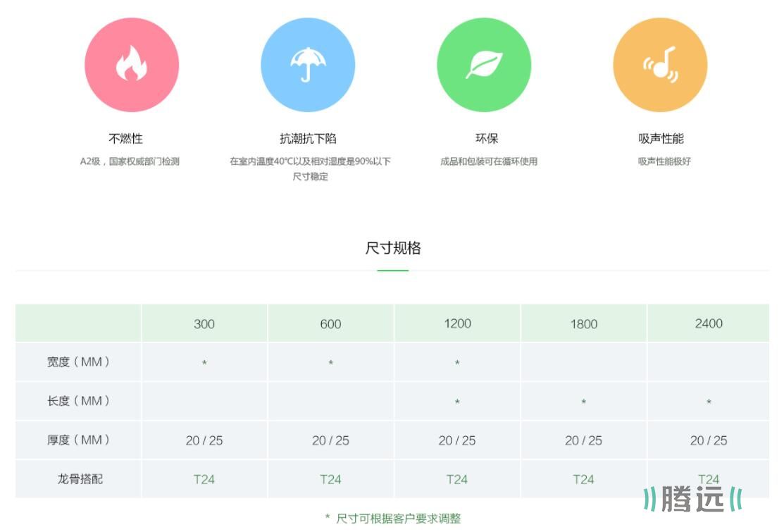Select the 1200 column header
The image size is (784, 532).
tap(457, 324)
